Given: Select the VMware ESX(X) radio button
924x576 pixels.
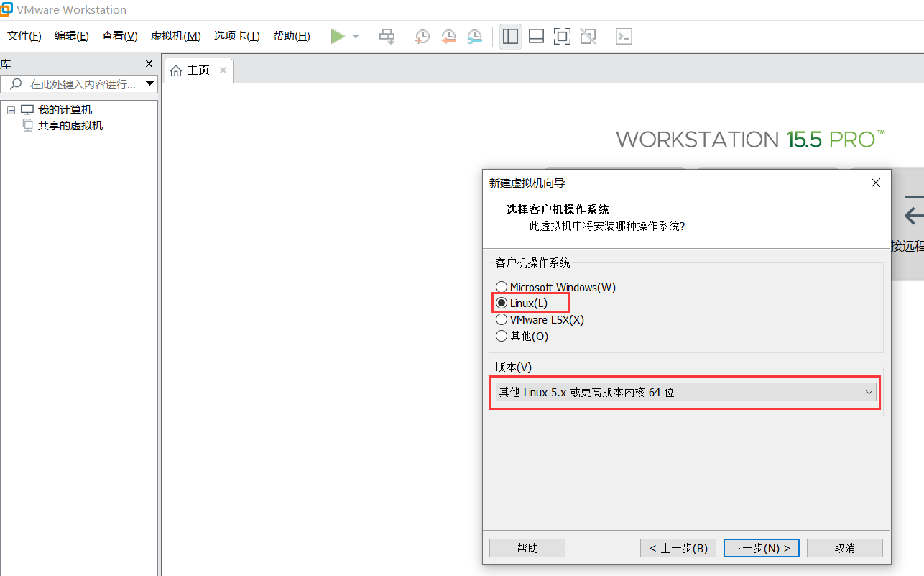Looking at the screenshot, I should click(502, 319).
